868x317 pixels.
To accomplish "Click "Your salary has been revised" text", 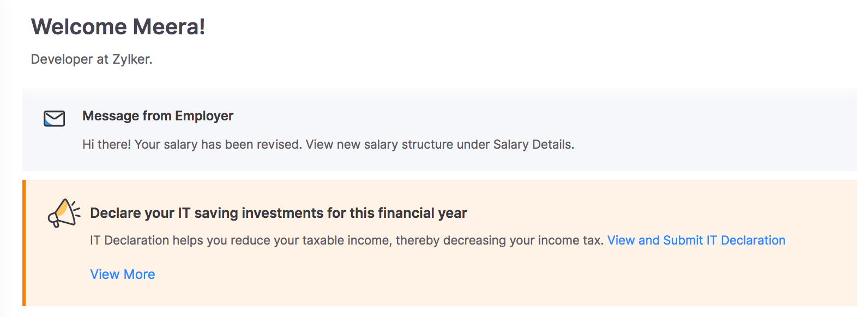I will [x=218, y=144].
